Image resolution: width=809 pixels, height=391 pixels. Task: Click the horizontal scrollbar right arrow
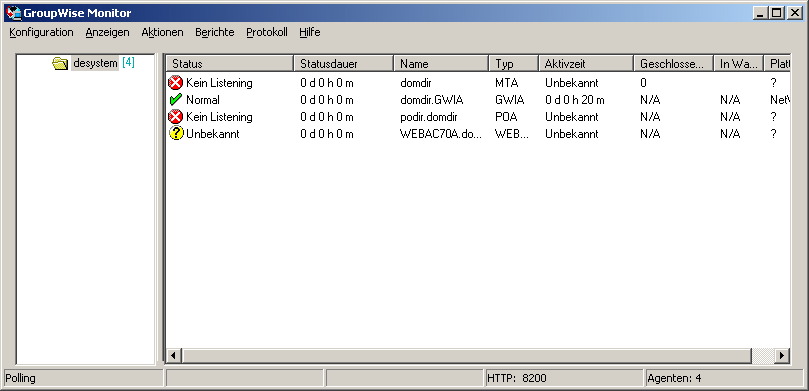tap(782, 355)
